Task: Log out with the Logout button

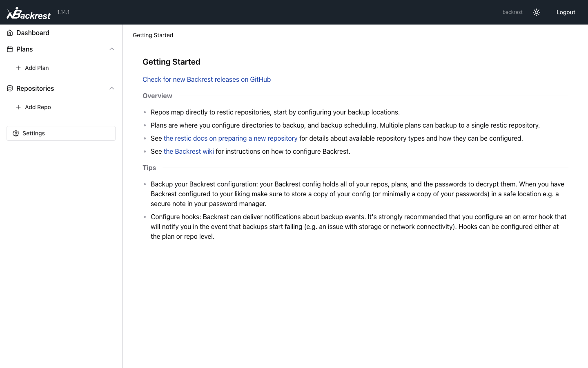Action: pos(566,12)
